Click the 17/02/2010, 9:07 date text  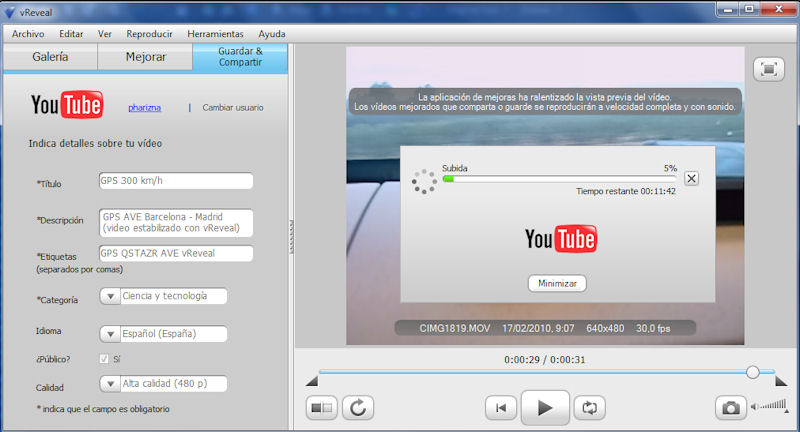538,328
